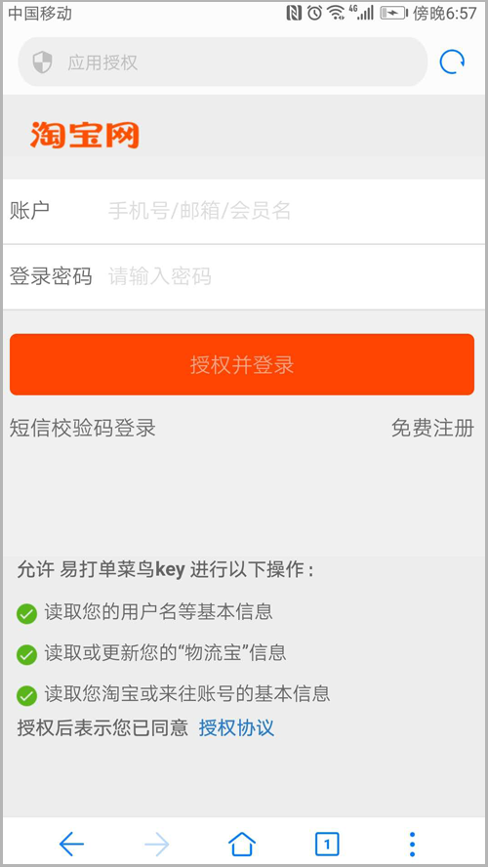Viewport: 488px width, 868px height.
Task: Open the browser home icon
Action: click(242, 845)
